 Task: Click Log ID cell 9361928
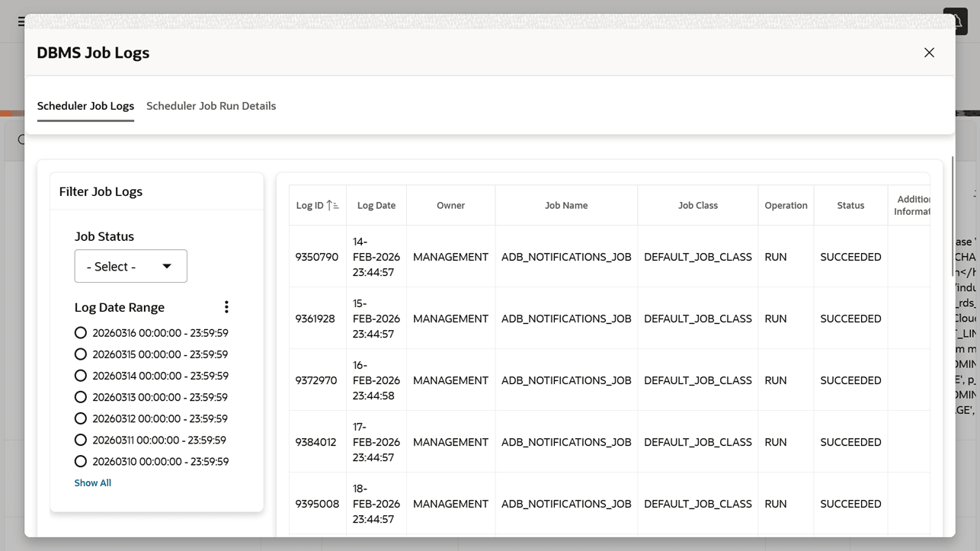pyautogui.click(x=317, y=319)
